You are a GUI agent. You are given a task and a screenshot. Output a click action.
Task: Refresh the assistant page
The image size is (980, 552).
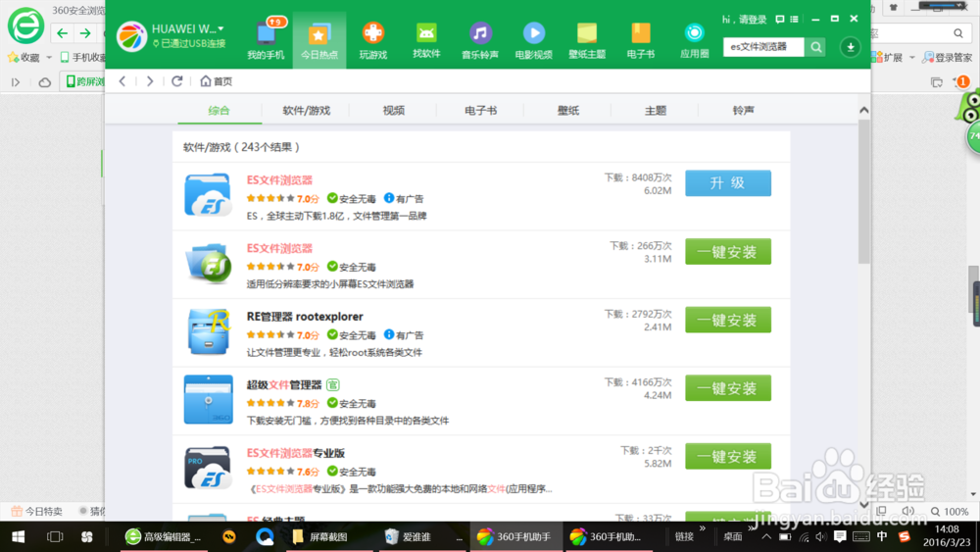click(176, 81)
